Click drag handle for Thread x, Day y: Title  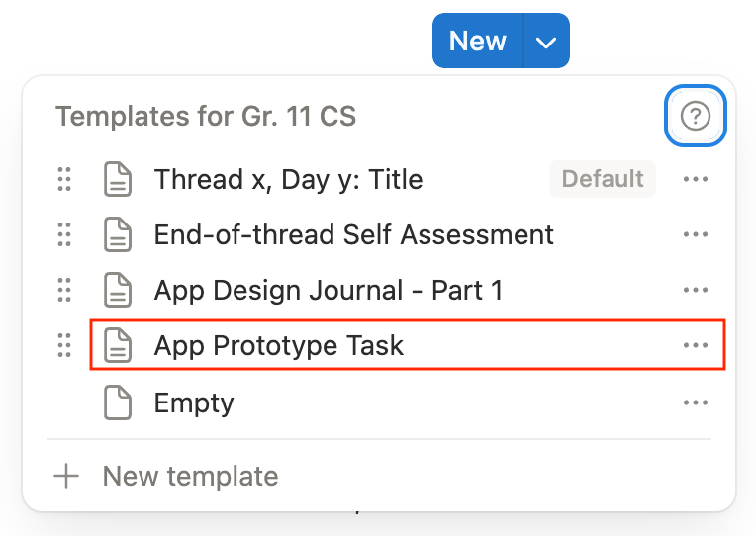tap(64, 179)
